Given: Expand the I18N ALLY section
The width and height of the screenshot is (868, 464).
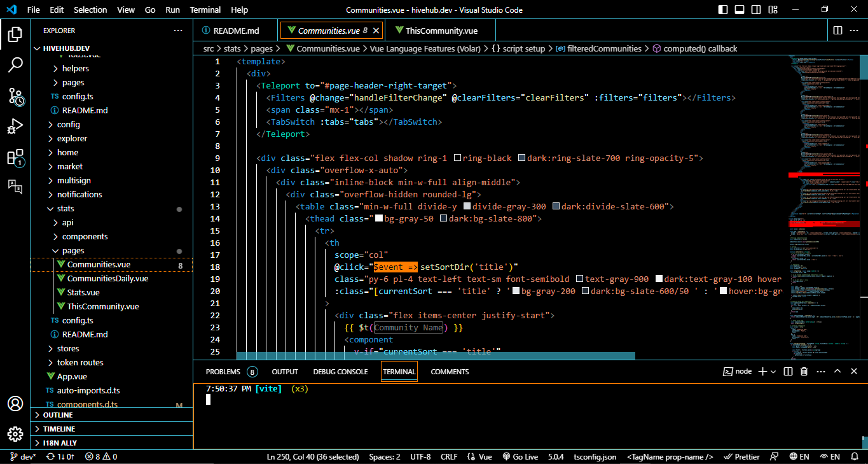Looking at the screenshot, I should coord(111,443).
